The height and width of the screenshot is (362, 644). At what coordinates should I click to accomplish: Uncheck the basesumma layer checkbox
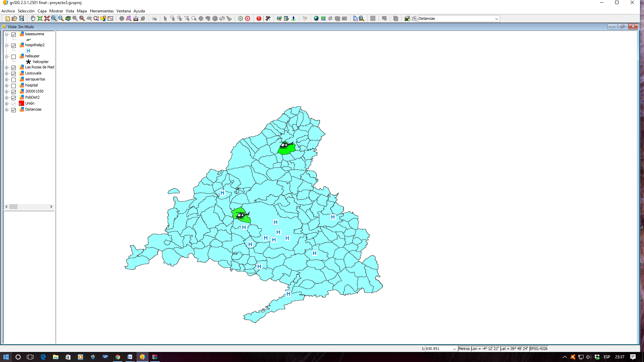click(14, 34)
